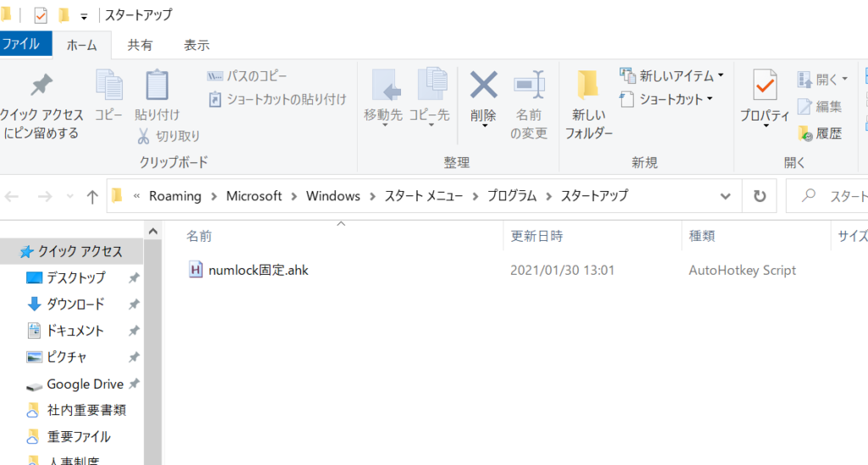Image resolution: width=868 pixels, height=465 pixels.
Task: Select パスのコピー (Copy path)
Action: click(247, 76)
